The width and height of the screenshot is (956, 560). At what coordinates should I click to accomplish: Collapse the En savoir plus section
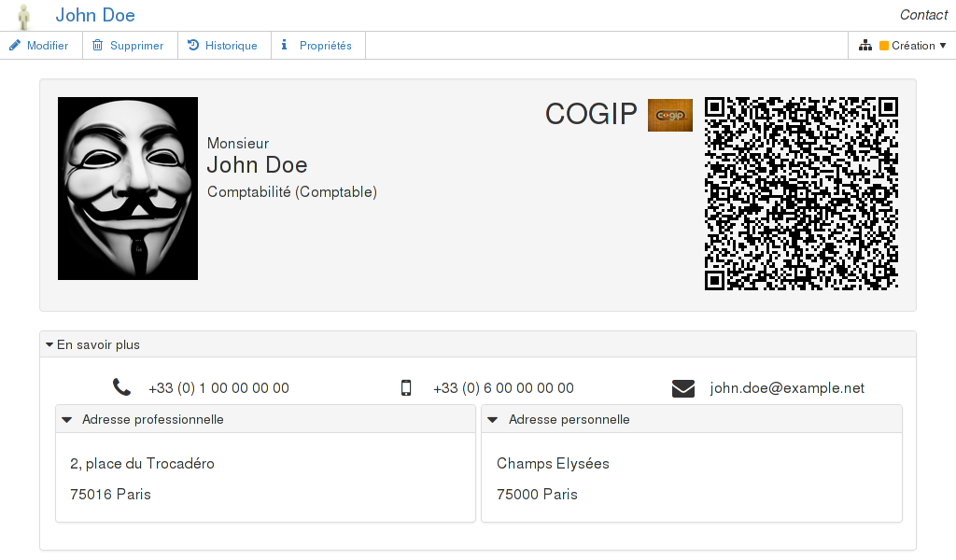49,345
